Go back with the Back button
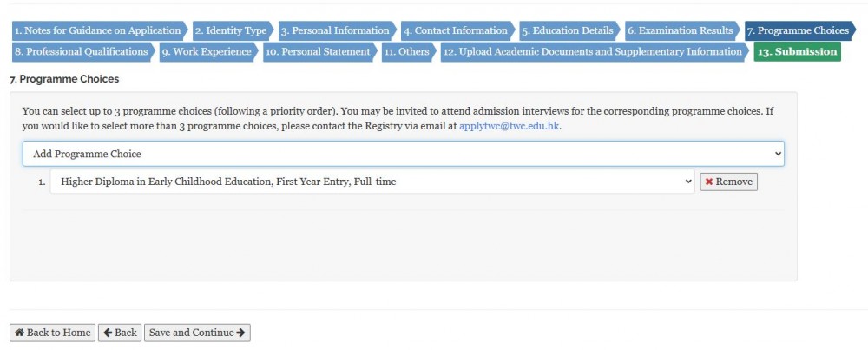The image size is (868, 350). click(x=119, y=333)
